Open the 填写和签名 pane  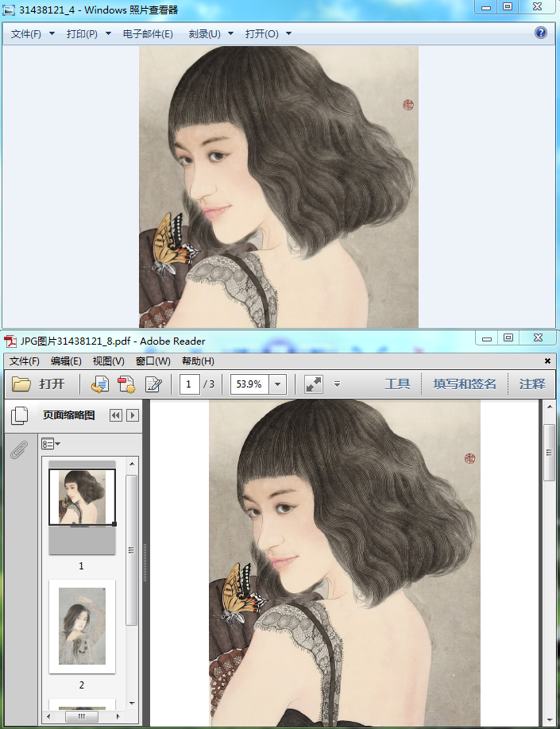point(465,384)
